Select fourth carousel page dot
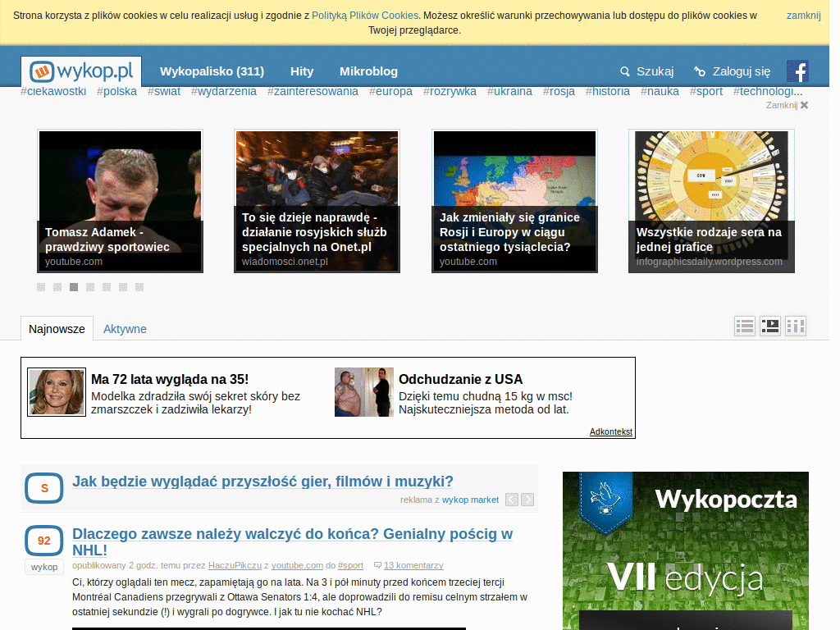Image resolution: width=840 pixels, height=630 pixels. click(x=90, y=287)
